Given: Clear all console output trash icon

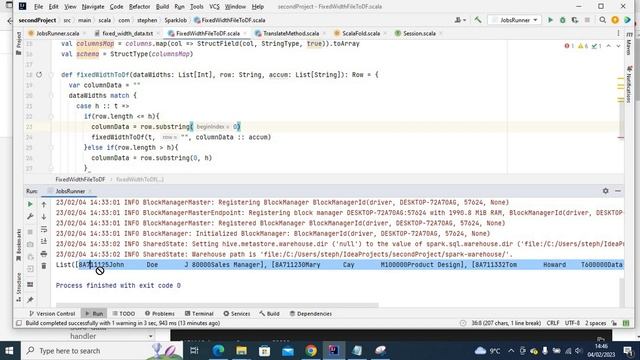Looking at the screenshot, I should 44,266.
